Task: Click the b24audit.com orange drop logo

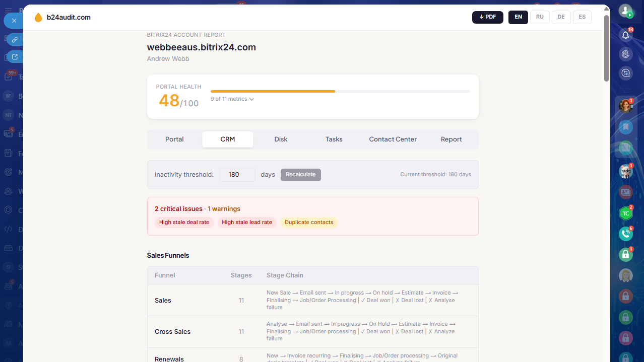Action: tap(38, 18)
